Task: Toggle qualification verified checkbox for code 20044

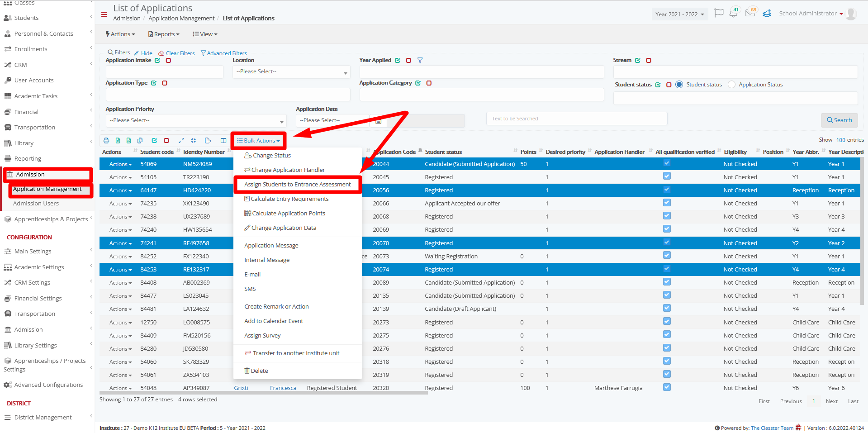Action: (667, 163)
